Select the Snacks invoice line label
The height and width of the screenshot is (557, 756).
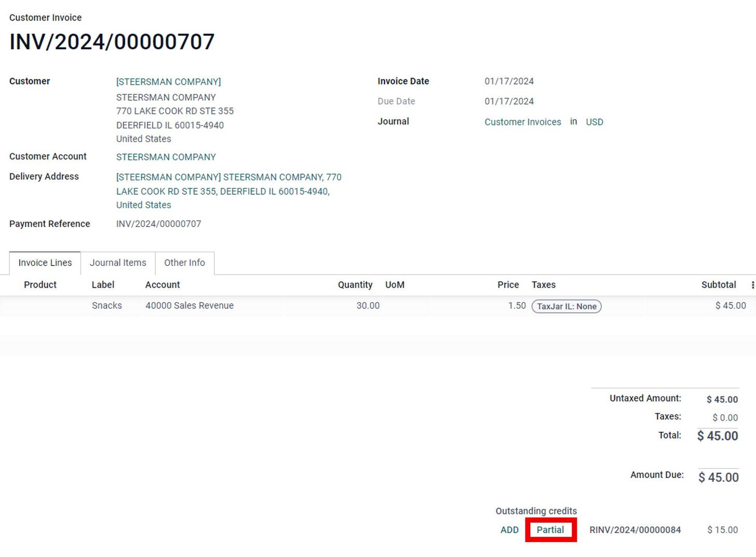[x=107, y=306]
